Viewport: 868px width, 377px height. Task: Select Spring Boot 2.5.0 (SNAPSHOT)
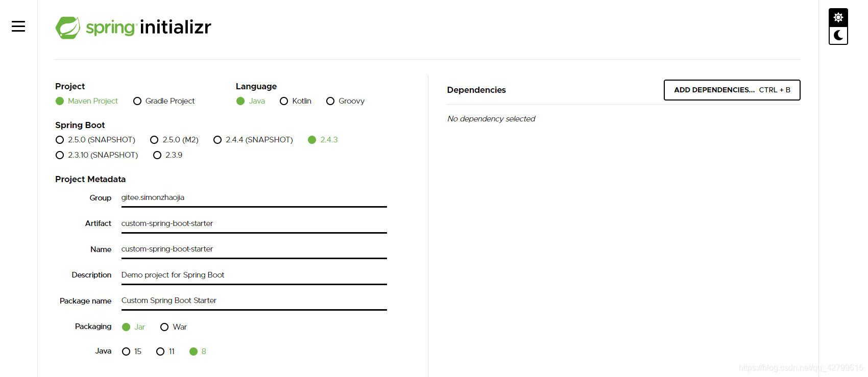click(x=95, y=140)
